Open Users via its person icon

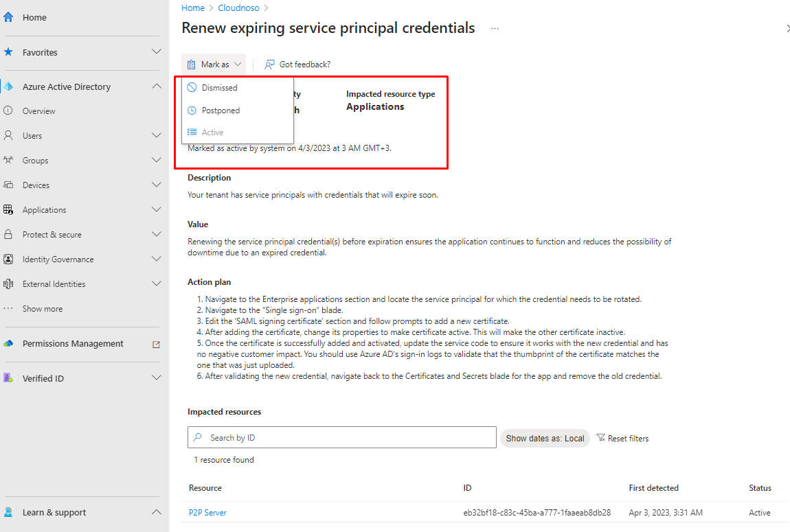(x=8, y=136)
